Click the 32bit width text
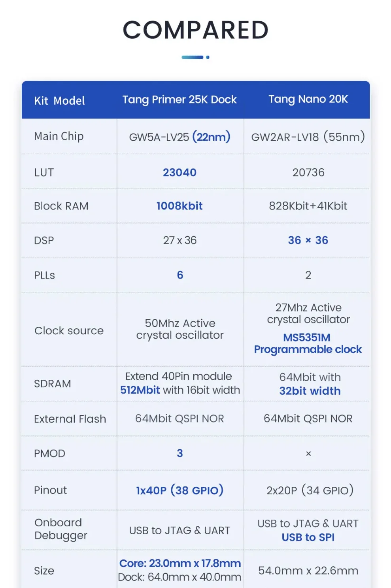 [310, 391]
